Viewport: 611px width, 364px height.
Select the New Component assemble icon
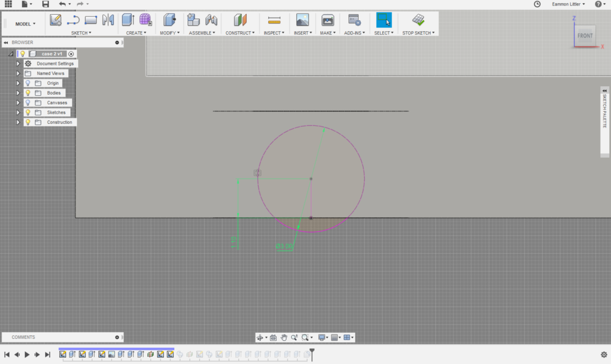tap(193, 20)
